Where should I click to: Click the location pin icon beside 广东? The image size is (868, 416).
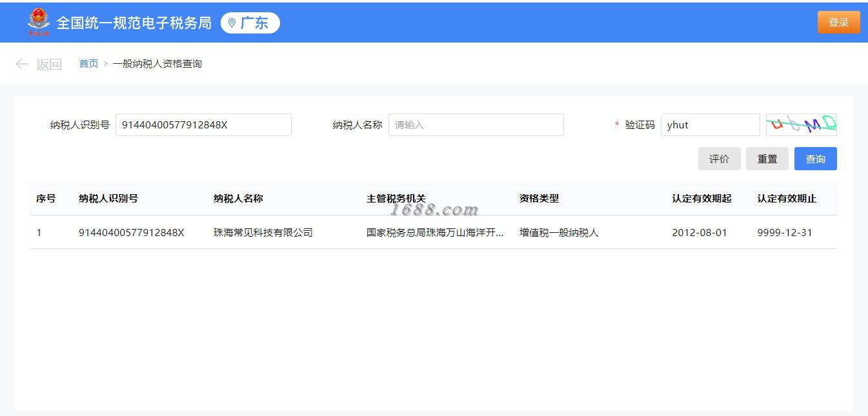click(x=232, y=23)
